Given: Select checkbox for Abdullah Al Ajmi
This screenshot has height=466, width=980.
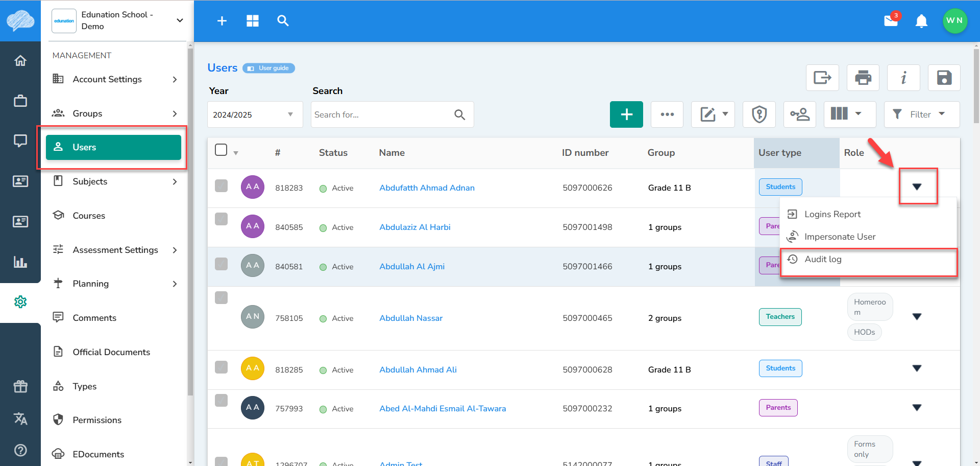Looking at the screenshot, I should coord(221,264).
